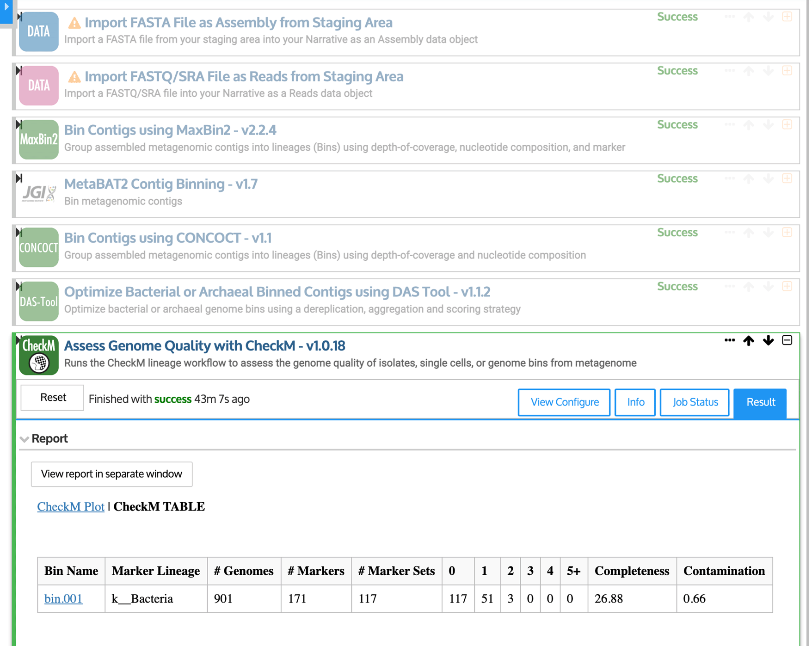Viewport: 812px width, 646px height.
Task: Expand the Import FASTA cell with plus icon
Action: click(787, 17)
